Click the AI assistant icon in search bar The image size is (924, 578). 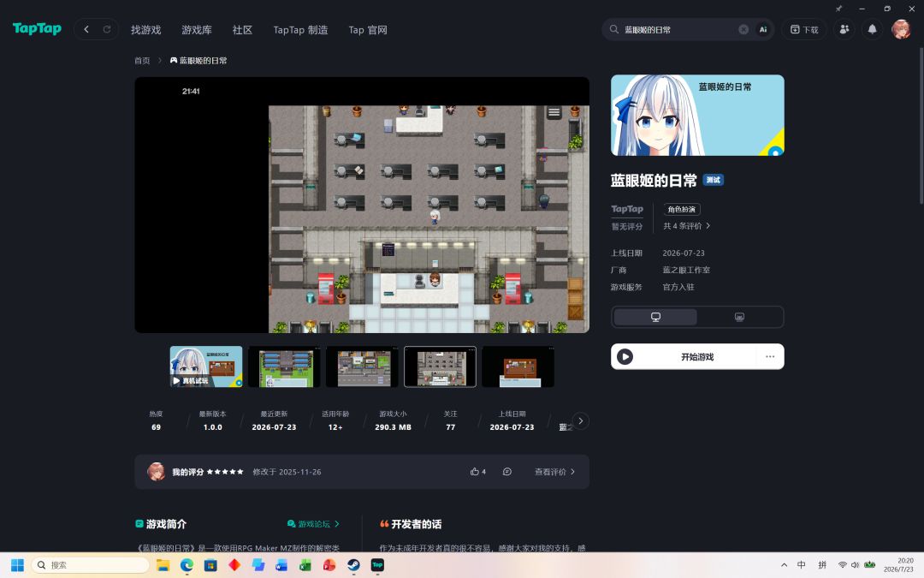click(762, 29)
